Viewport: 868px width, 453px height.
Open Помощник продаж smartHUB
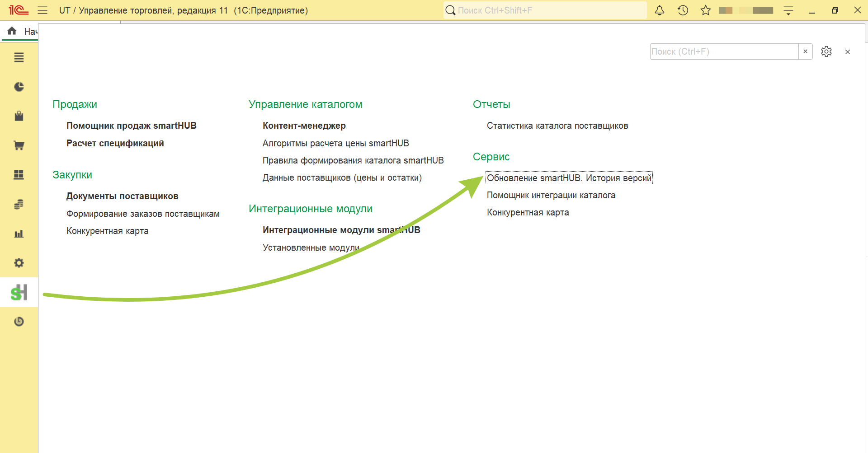[x=132, y=126]
